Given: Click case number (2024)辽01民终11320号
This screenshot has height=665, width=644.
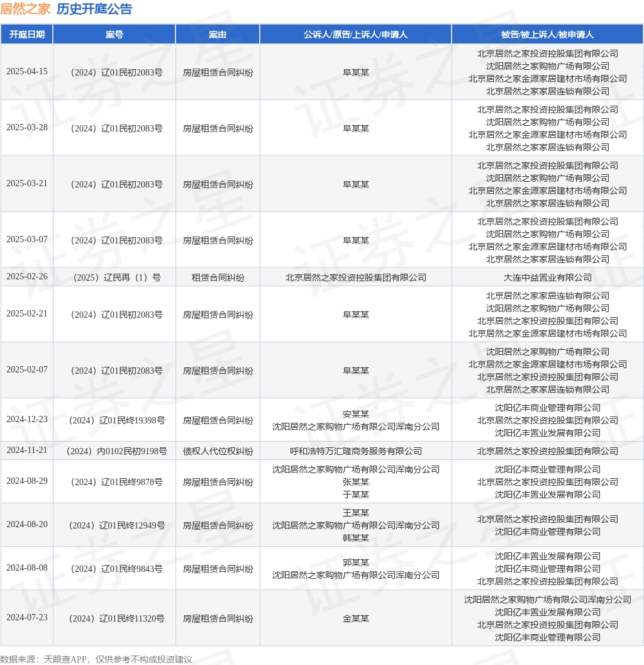Looking at the screenshot, I should tap(116, 618).
